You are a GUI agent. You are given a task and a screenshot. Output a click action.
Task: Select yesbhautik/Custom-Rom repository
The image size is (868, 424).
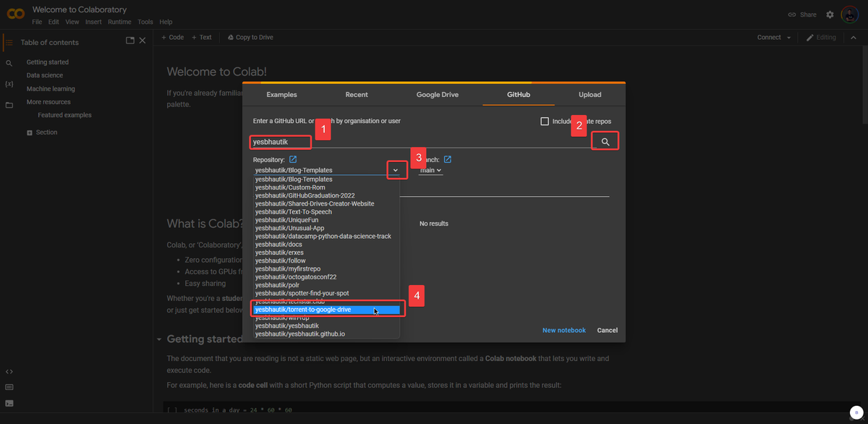327,187
